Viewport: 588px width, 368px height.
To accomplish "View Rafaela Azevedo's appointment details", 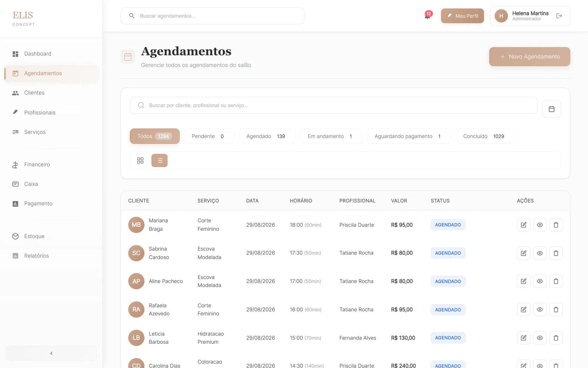I will (x=540, y=309).
